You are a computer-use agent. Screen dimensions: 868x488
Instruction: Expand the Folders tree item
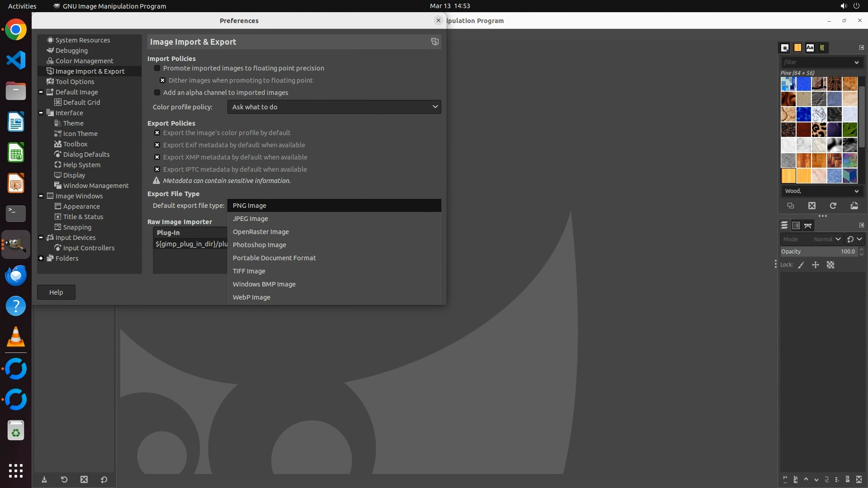41,258
